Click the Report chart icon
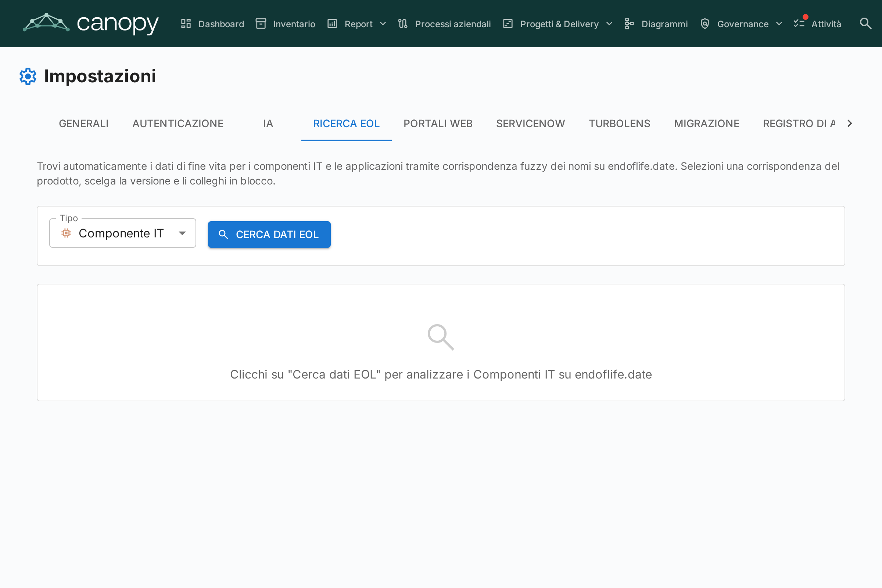 coord(332,24)
